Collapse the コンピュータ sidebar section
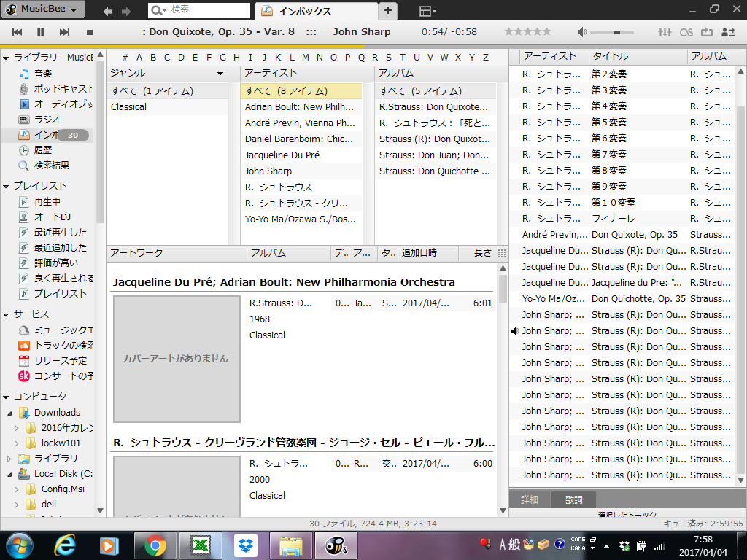 pyautogui.click(x=6, y=397)
